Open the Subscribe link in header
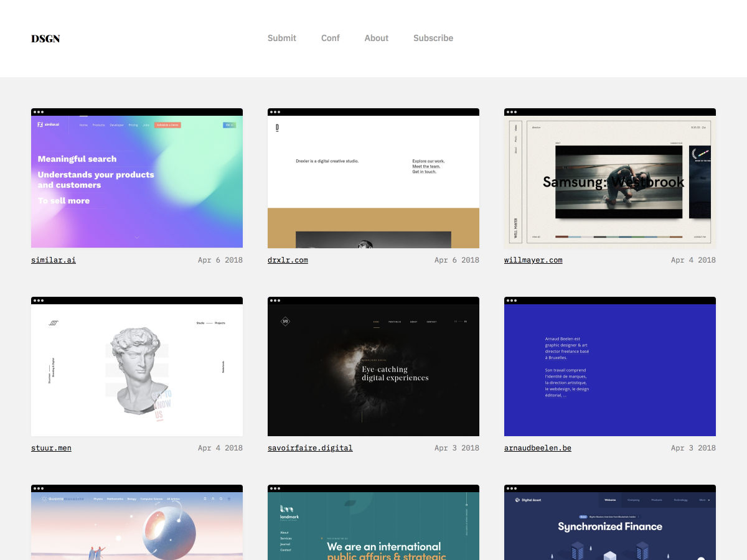The height and width of the screenshot is (560, 747). point(433,38)
